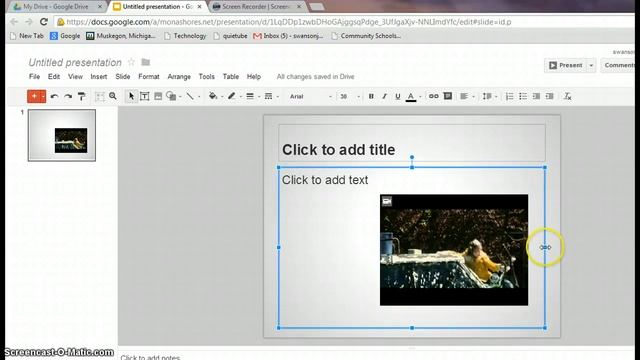This screenshot has height=360, width=640.
Task: Expand the alignment dropdown arrow
Action: [473, 97]
